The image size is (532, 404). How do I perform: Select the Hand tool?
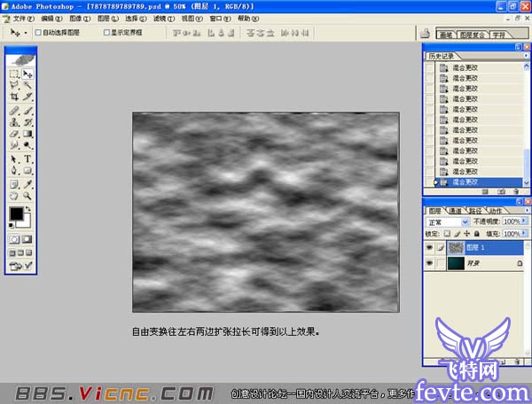(13, 194)
